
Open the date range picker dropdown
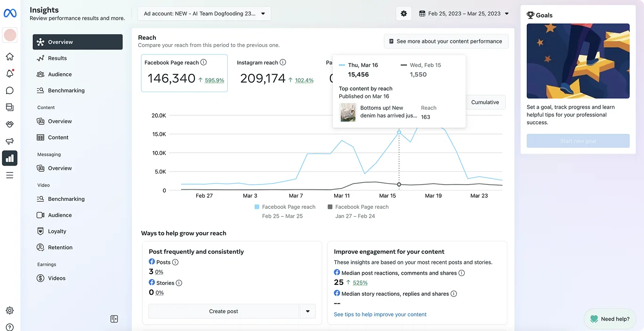click(464, 14)
